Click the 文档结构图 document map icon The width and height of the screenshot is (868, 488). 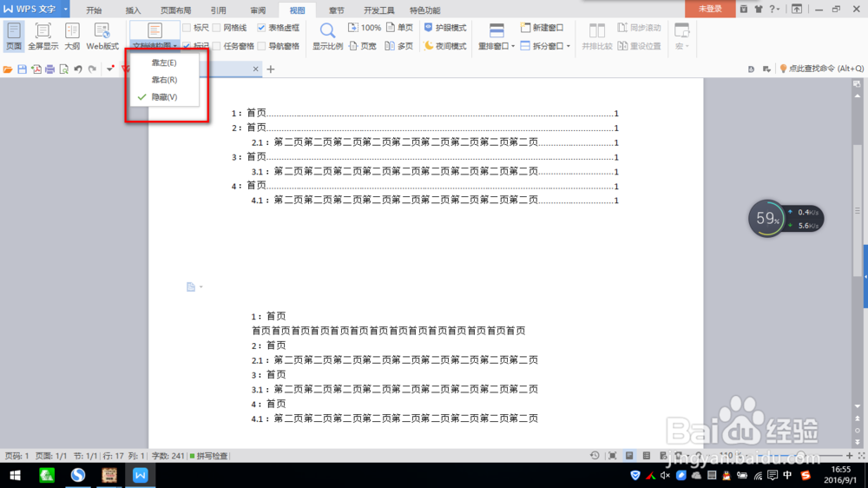155,31
